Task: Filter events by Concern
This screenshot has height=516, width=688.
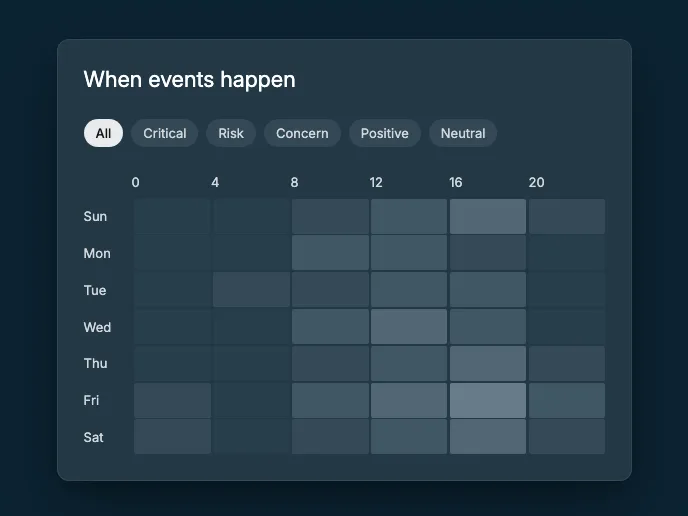Action: coord(302,133)
